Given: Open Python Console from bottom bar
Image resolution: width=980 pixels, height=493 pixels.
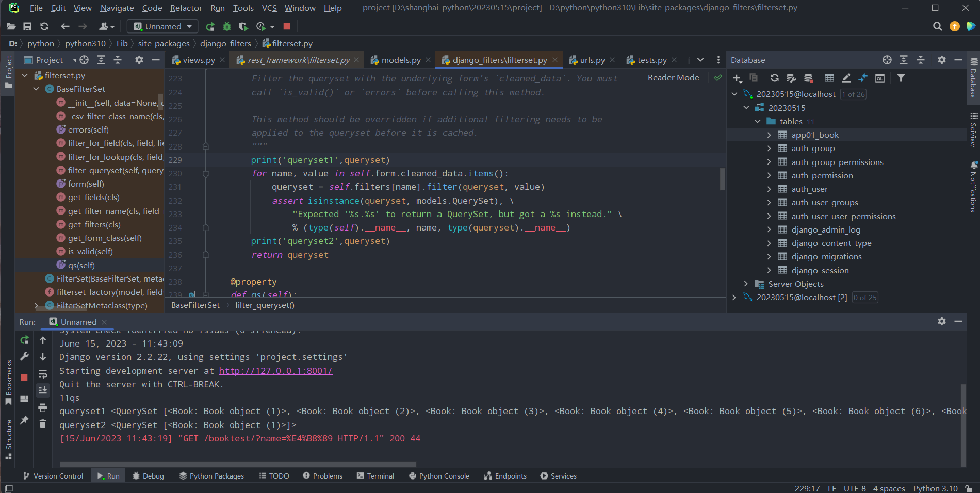Looking at the screenshot, I should 439,475.
